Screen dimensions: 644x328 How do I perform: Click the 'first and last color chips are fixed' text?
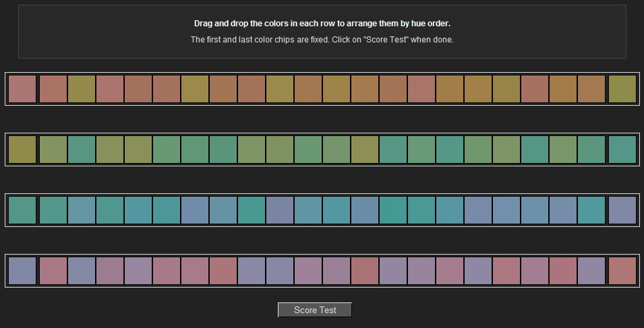point(322,40)
